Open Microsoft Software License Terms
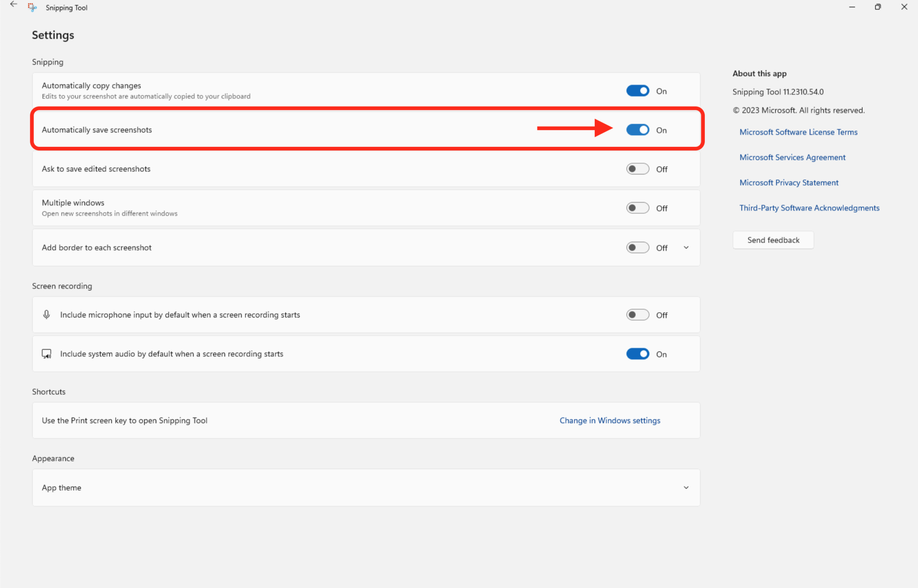The width and height of the screenshot is (918, 588). coord(798,132)
